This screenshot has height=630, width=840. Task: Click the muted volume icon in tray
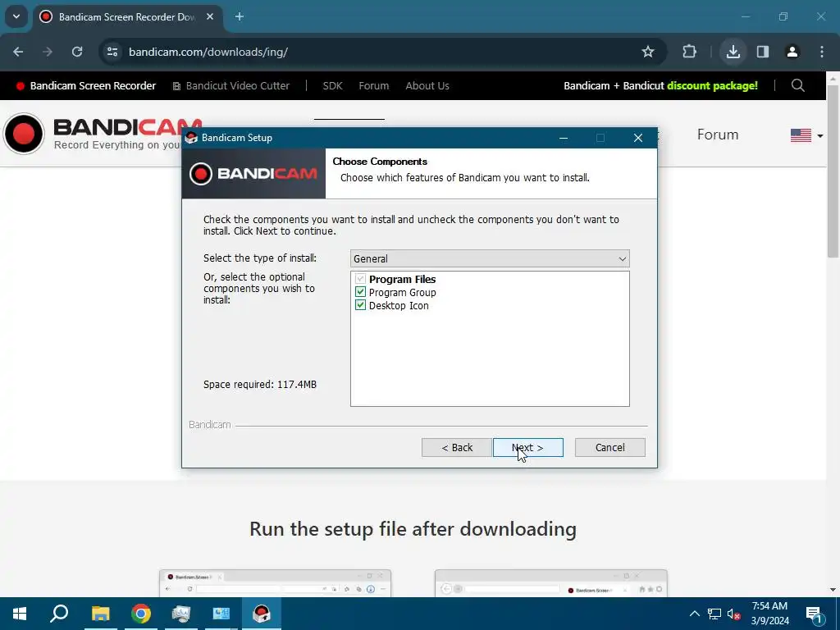click(x=733, y=614)
